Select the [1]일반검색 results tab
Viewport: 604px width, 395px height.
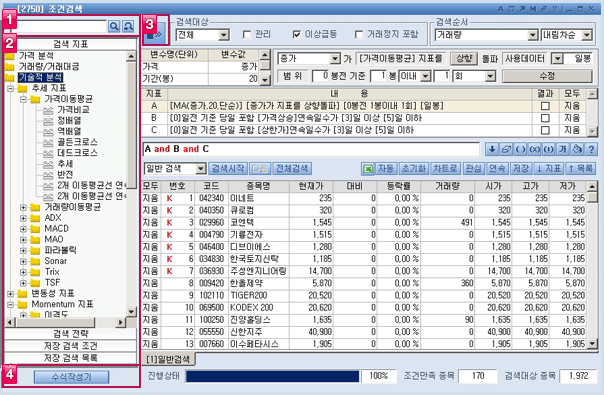point(168,359)
